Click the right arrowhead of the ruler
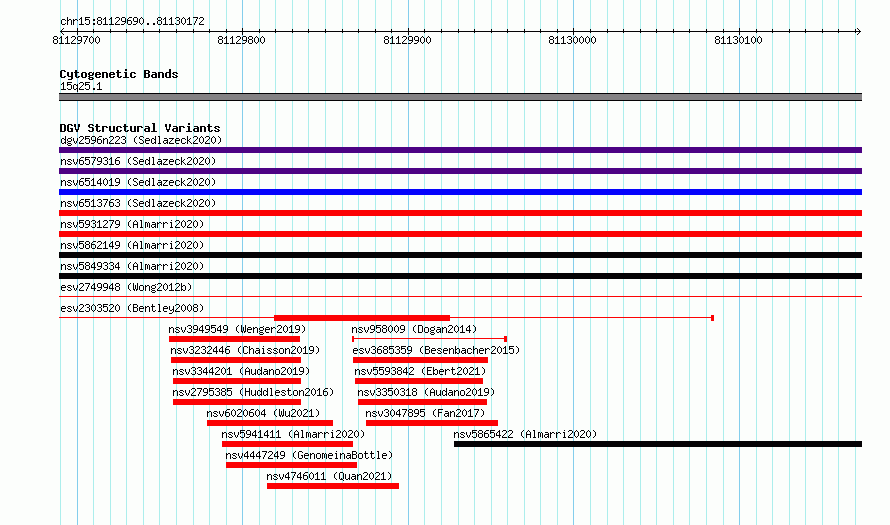This screenshot has width=890, height=525. [x=859, y=32]
